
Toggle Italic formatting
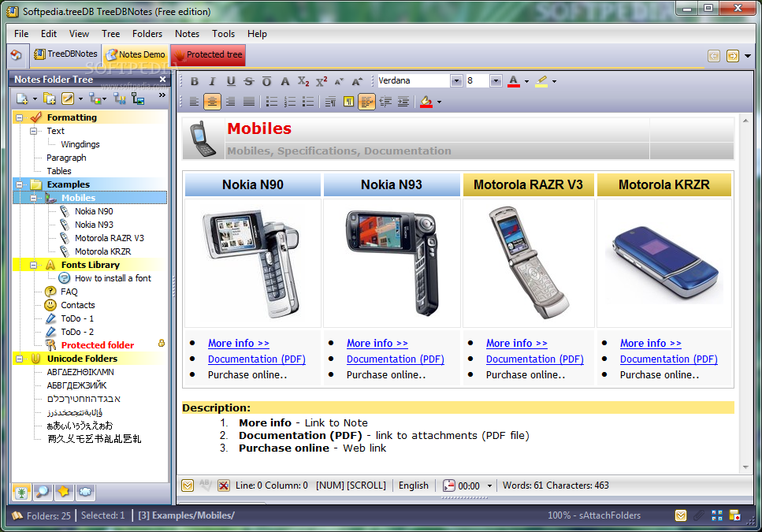[x=212, y=81]
